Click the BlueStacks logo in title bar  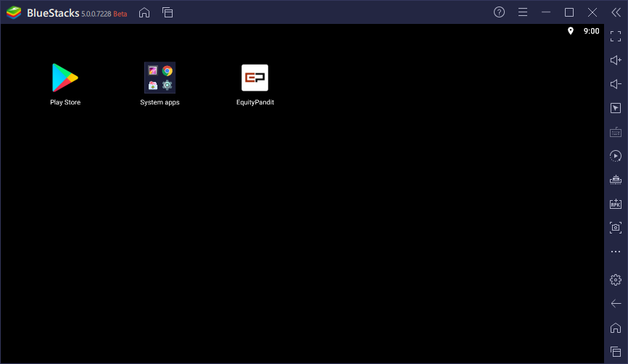click(x=14, y=13)
